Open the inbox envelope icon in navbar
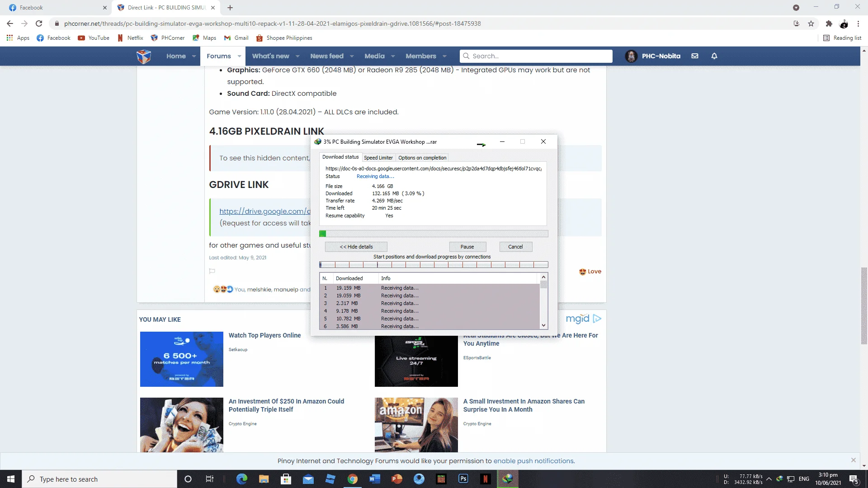Viewport: 868px width, 488px height. [695, 56]
